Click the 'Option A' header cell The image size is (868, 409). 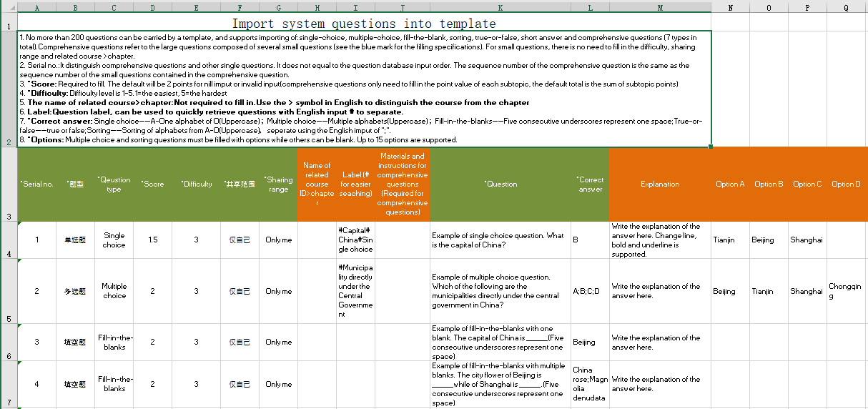tap(730, 184)
